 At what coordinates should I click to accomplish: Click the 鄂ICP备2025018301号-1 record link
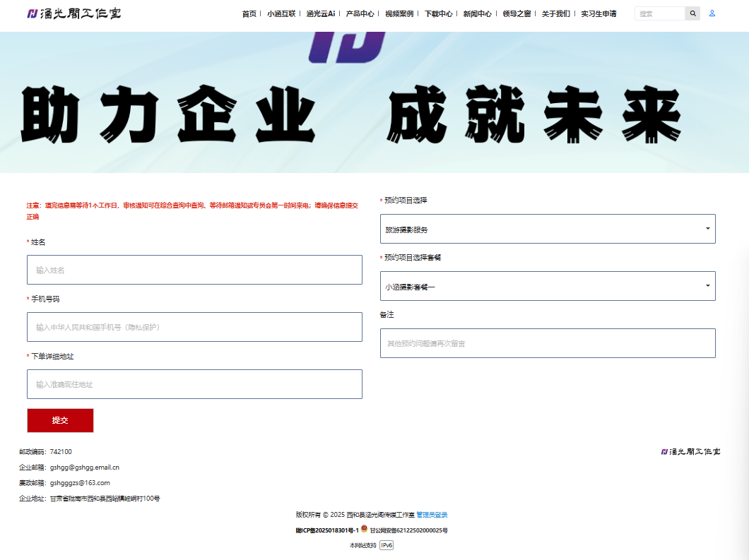(327, 532)
